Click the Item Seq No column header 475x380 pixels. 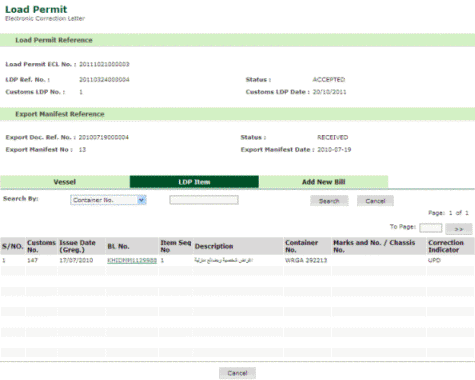(176, 246)
